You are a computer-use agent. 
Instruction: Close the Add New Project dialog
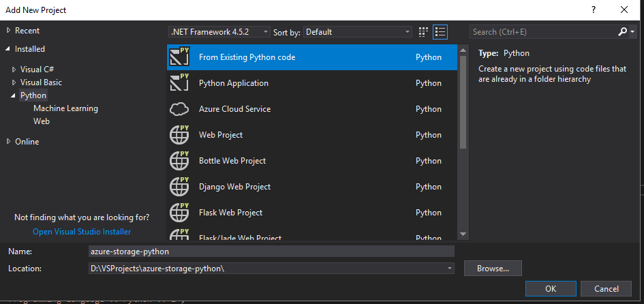tap(624, 10)
